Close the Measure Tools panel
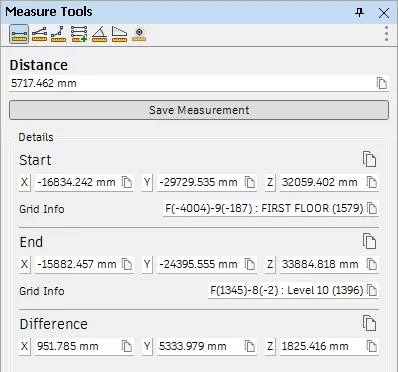Screen dimensions: 398x372 tap(384, 13)
